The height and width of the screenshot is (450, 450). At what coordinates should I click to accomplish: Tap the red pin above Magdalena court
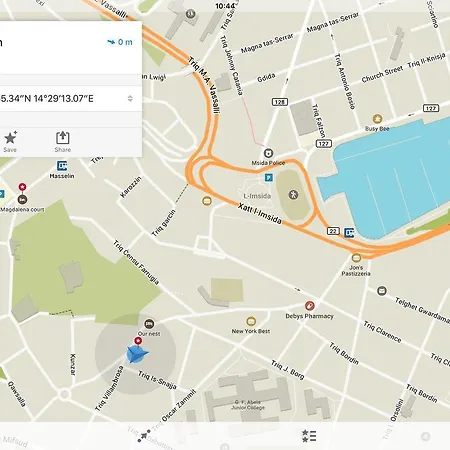tap(22, 187)
